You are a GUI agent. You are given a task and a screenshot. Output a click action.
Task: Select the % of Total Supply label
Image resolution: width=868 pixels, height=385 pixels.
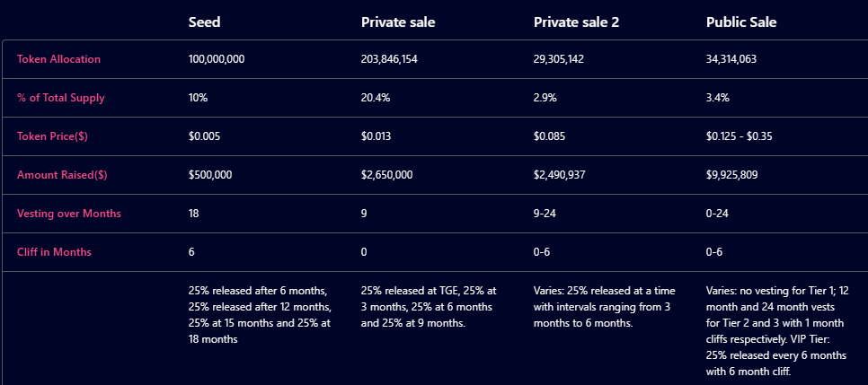pos(60,98)
